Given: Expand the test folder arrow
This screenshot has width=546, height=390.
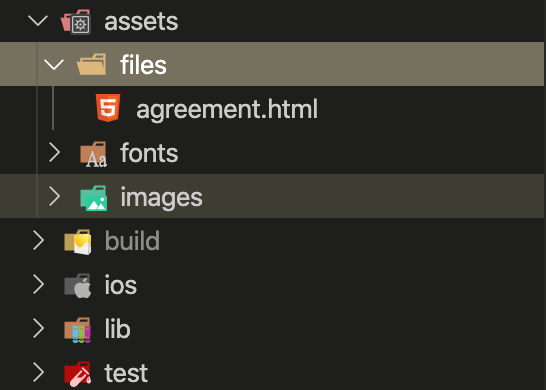Looking at the screenshot, I should coord(38,372).
